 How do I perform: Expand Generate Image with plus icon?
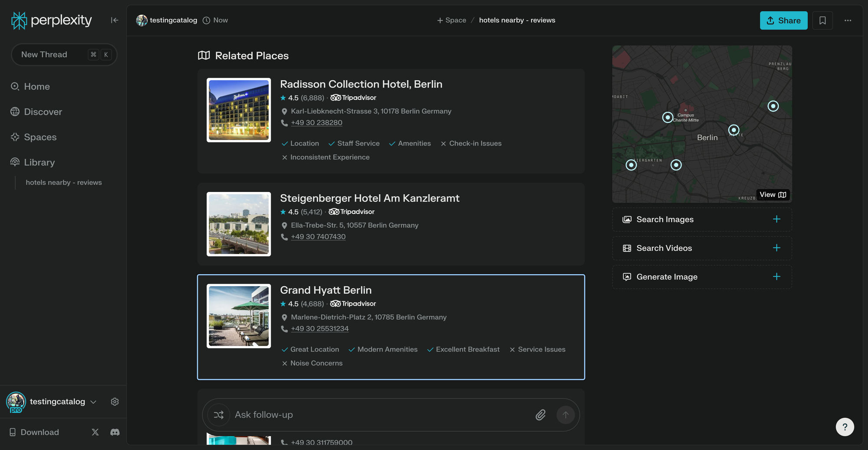point(776,277)
